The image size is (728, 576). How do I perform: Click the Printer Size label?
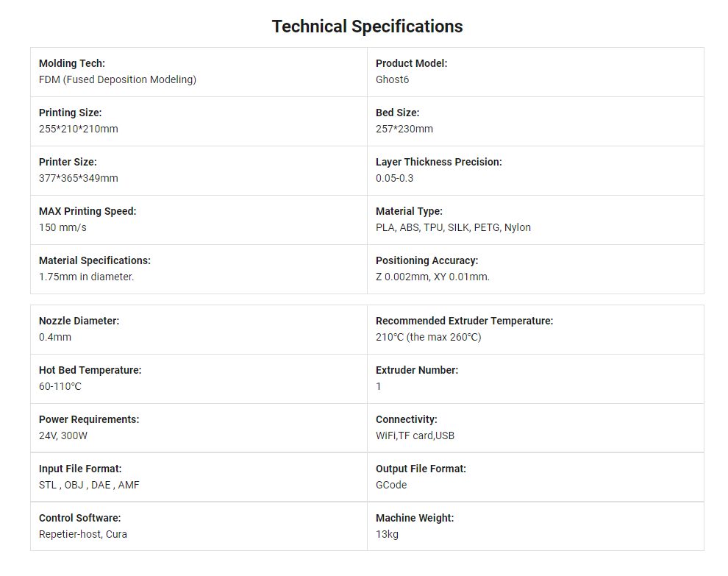[68, 162]
